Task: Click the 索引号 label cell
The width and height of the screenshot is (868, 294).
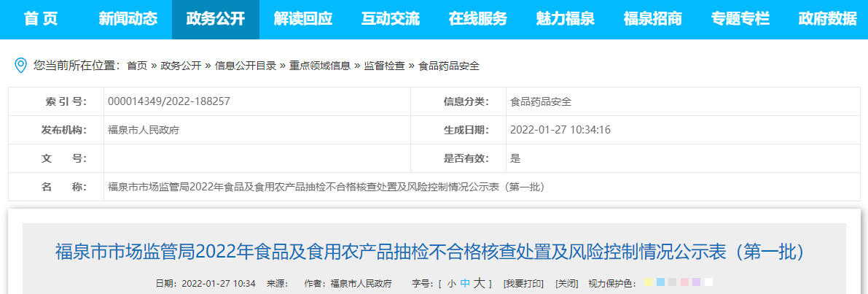Action: (56, 101)
